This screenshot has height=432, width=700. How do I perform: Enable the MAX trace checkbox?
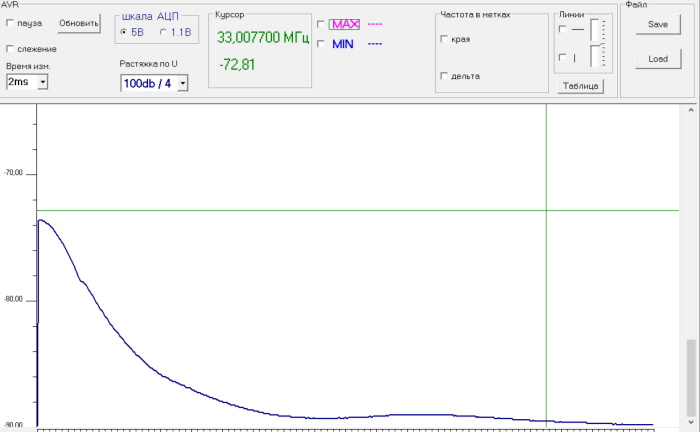[320, 24]
